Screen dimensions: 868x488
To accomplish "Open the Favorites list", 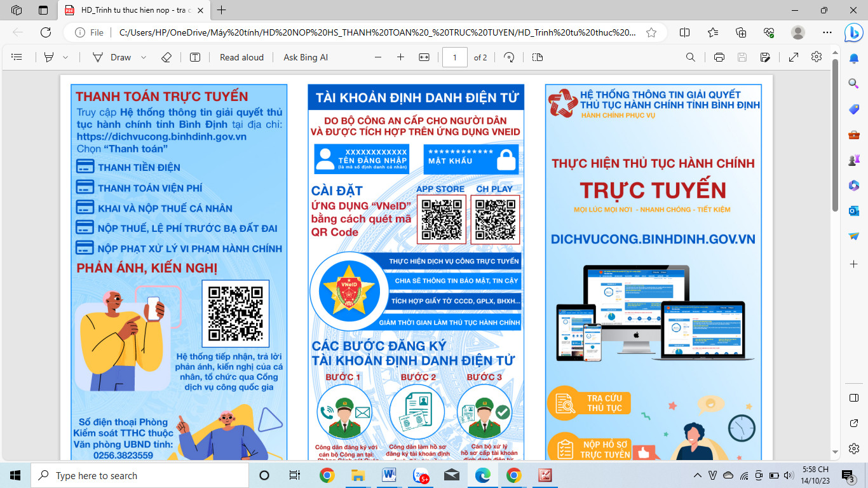I will click(x=713, y=32).
